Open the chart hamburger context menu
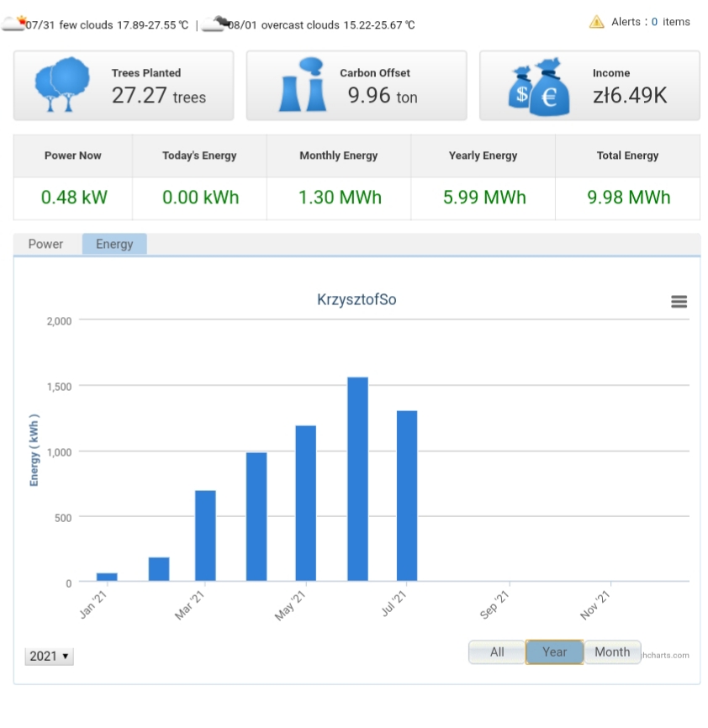Viewport: 708px width, 728px height. click(679, 302)
